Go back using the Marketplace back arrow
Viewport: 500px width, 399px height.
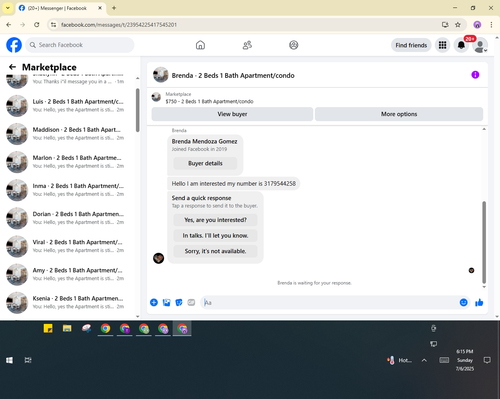pos(12,67)
